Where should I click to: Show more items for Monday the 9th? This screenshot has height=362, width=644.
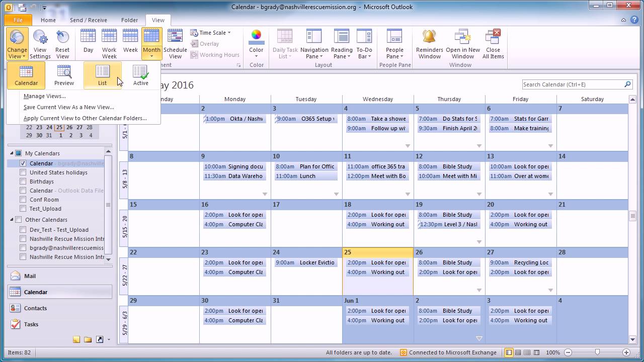click(x=265, y=194)
